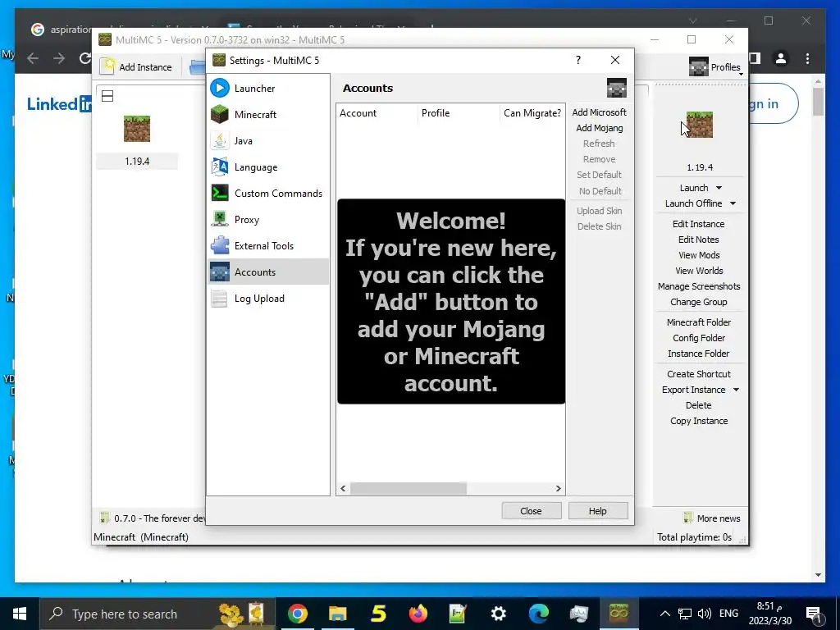Image resolution: width=840 pixels, height=630 pixels.
Task: Click Add Mojang account button
Action: pos(599,128)
